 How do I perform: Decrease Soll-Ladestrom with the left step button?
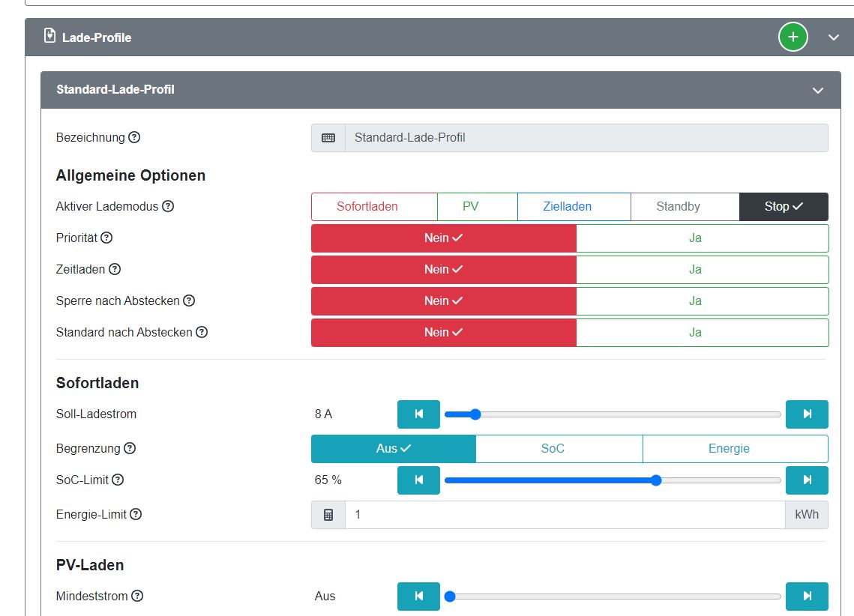tap(418, 414)
